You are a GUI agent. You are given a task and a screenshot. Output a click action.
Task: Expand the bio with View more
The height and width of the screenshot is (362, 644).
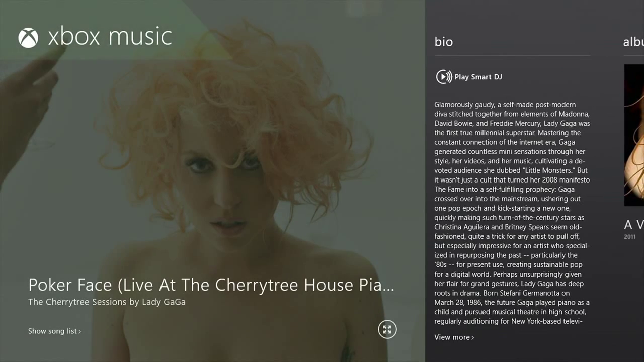(452, 337)
